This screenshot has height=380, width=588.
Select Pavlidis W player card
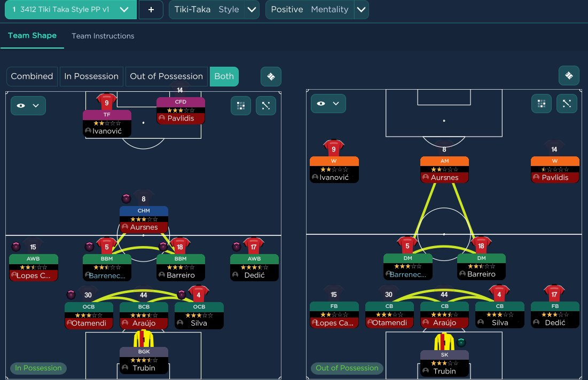[x=555, y=170]
